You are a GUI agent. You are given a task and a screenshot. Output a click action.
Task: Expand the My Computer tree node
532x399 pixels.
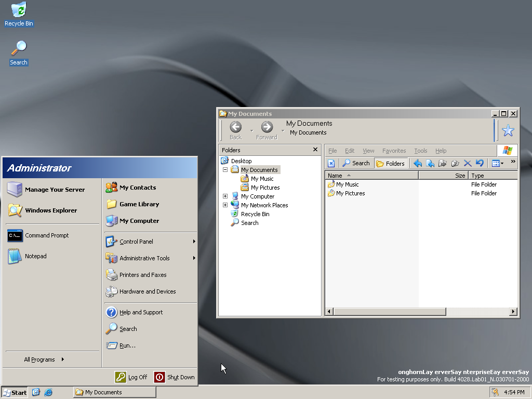[225, 196]
